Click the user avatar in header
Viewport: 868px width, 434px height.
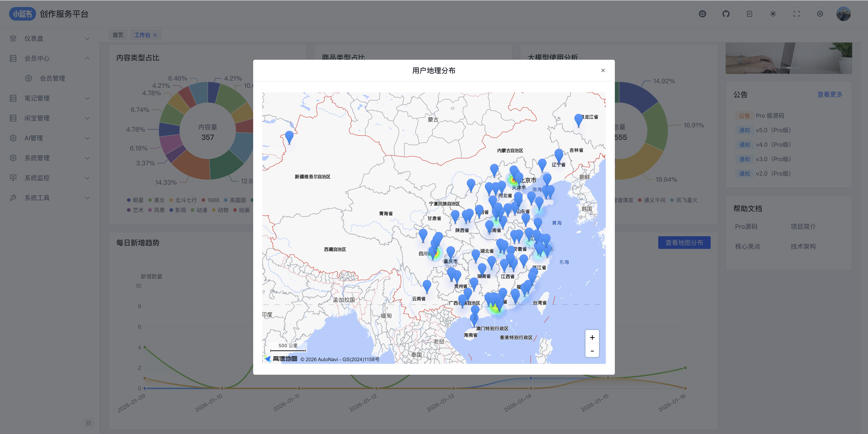click(x=843, y=14)
